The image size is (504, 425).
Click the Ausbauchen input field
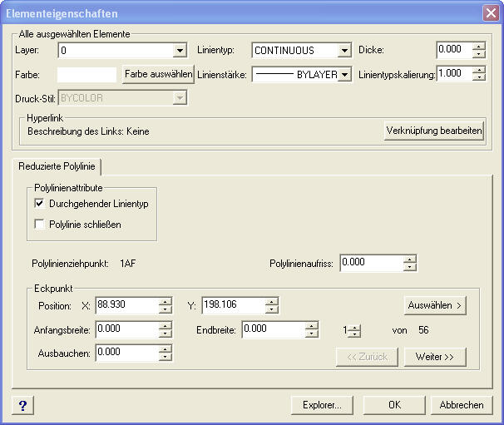tap(127, 353)
